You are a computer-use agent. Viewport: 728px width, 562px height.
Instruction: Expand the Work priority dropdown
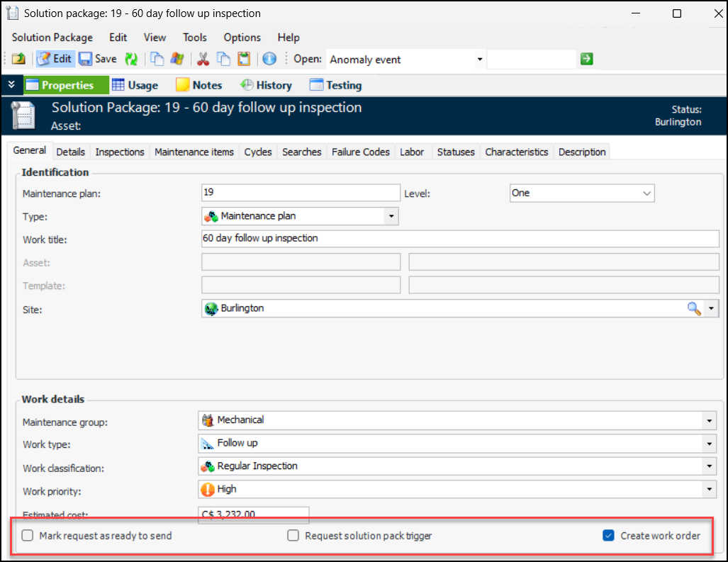pyautogui.click(x=709, y=490)
